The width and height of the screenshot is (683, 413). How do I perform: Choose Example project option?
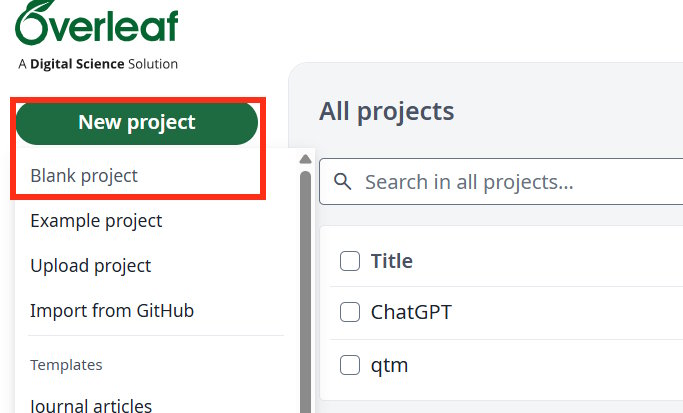pos(96,221)
